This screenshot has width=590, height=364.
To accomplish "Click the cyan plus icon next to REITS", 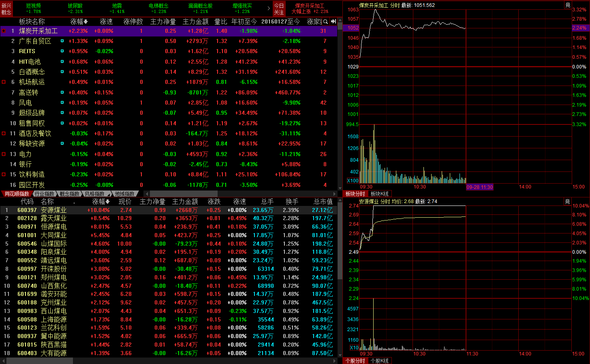I will click(x=62, y=51).
